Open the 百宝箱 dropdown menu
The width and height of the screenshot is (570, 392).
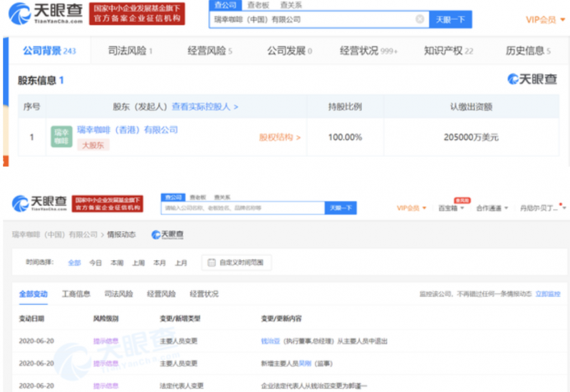[451, 208]
